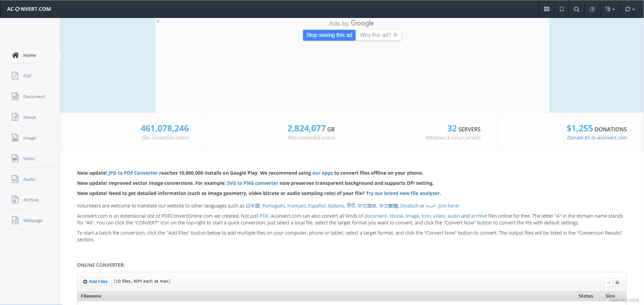The image size is (644, 305).
Task: Open the Video sidebar item
Action: click(x=31, y=158)
